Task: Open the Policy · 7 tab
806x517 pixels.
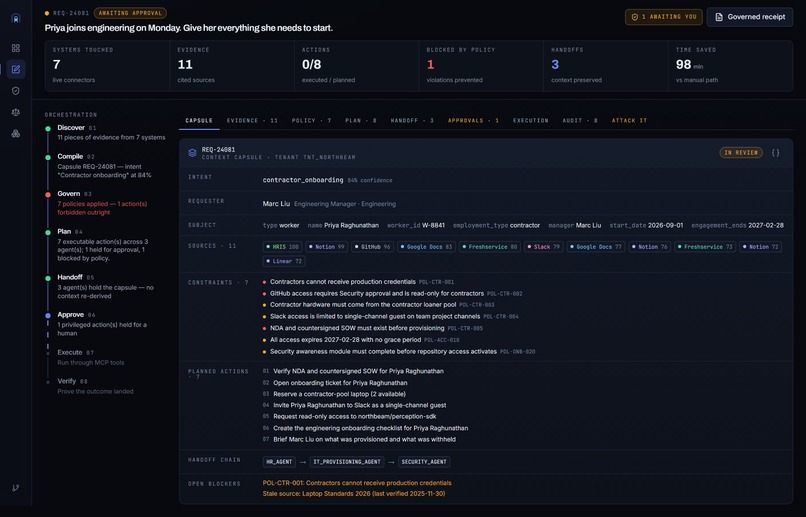Action: point(311,121)
